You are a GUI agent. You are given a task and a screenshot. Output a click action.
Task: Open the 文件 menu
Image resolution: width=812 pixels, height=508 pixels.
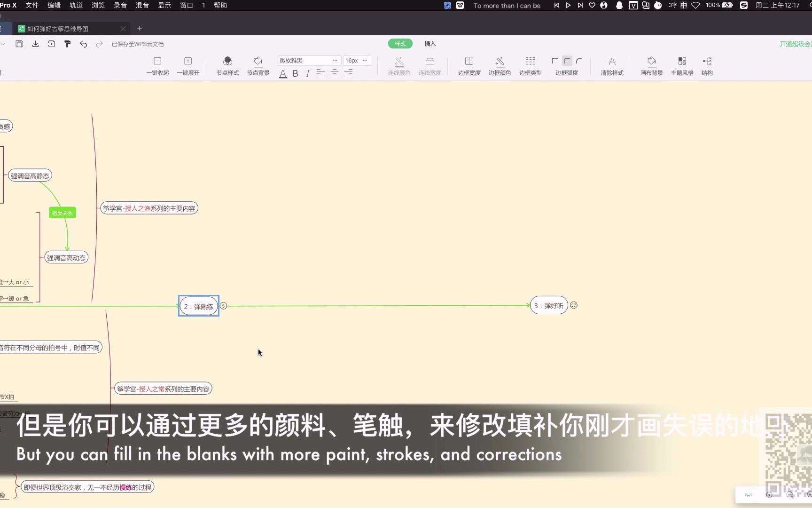tap(32, 5)
